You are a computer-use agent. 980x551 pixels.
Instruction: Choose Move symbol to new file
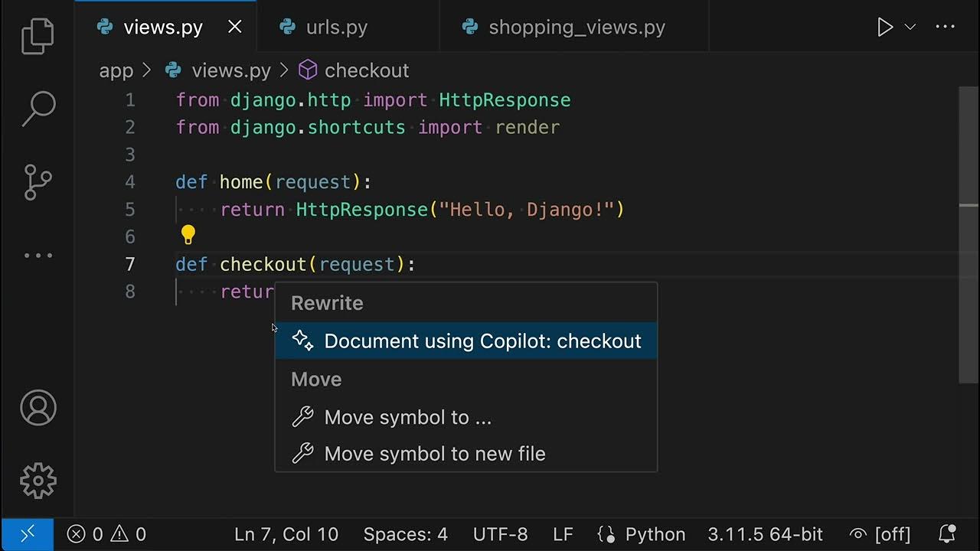[434, 454]
